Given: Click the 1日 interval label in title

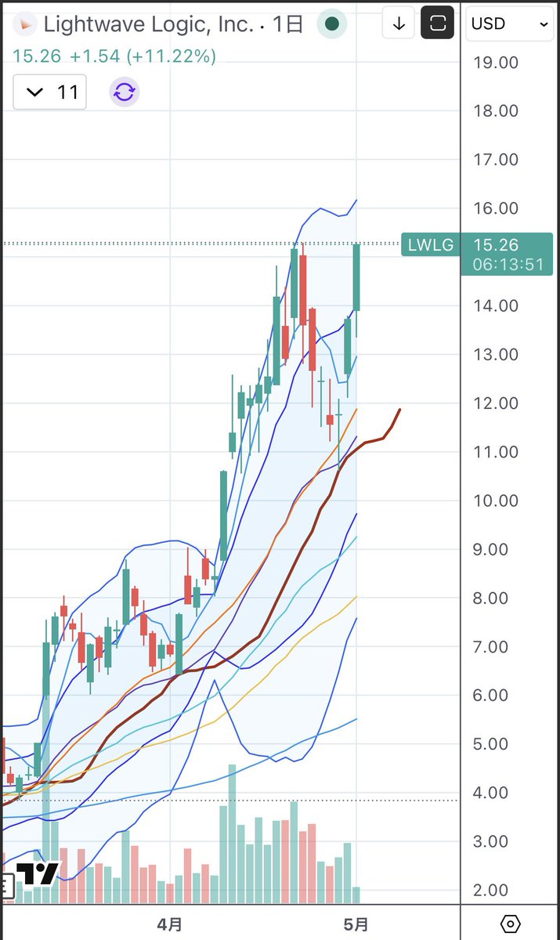Looking at the screenshot, I should click(287, 24).
